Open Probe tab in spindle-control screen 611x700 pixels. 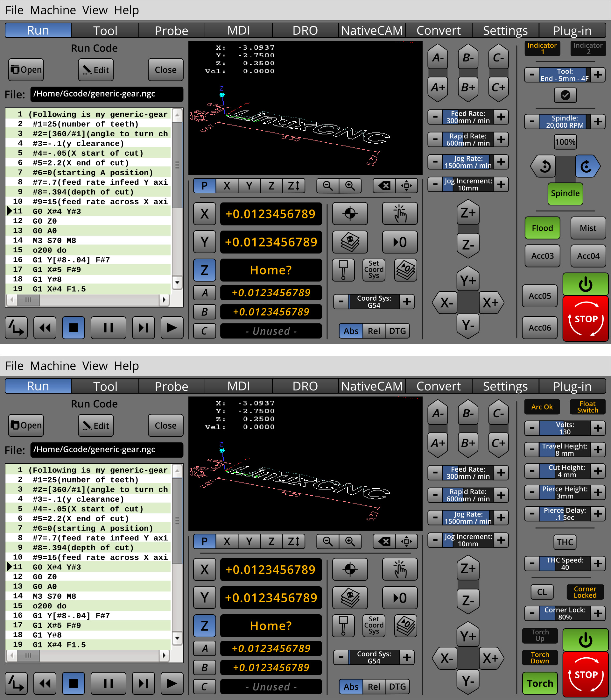click(172, 30)
